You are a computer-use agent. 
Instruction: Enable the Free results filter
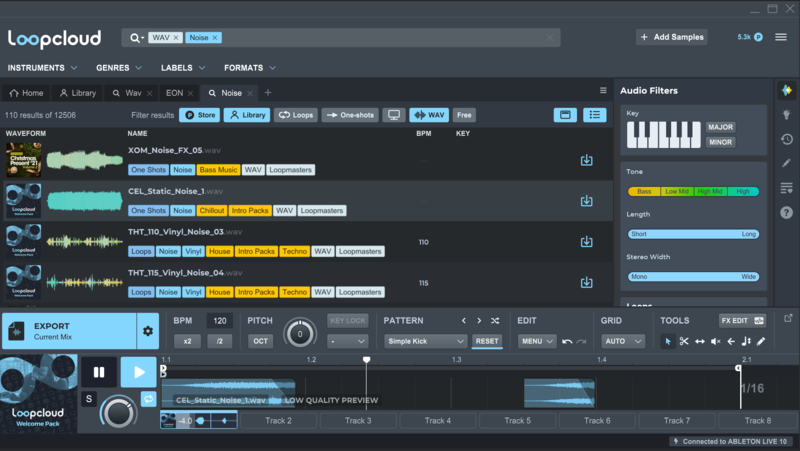[464, 115]
